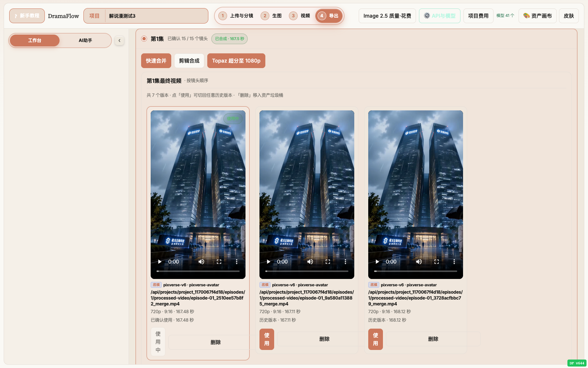Go to step 4 导出
The image size is (588, 368).
pos(329,16)
